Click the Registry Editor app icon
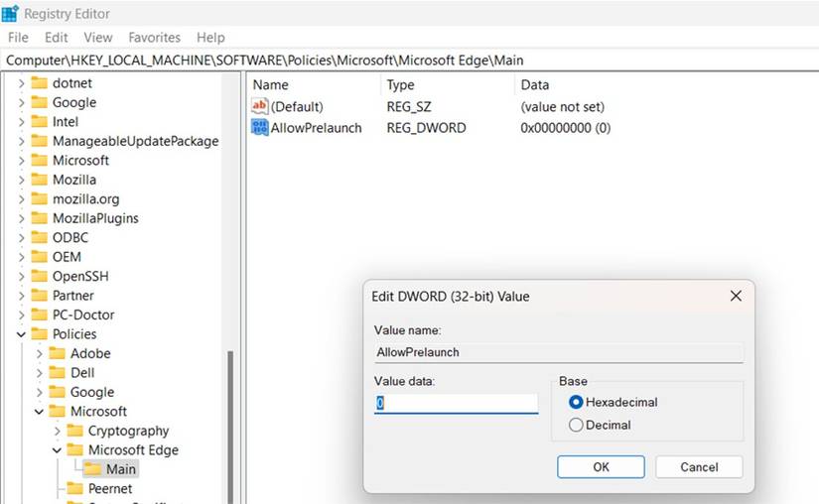The width and height of the screenshot is (819, 504). (10, 14)
